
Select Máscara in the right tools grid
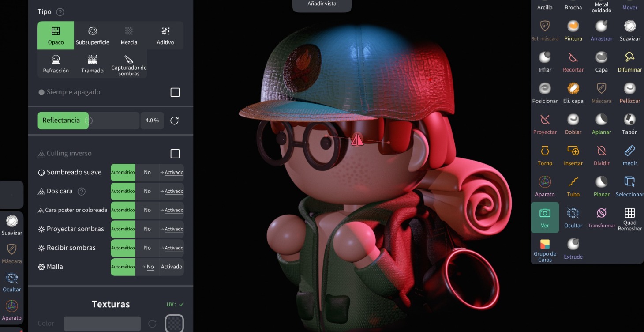[x=601, y=93]
